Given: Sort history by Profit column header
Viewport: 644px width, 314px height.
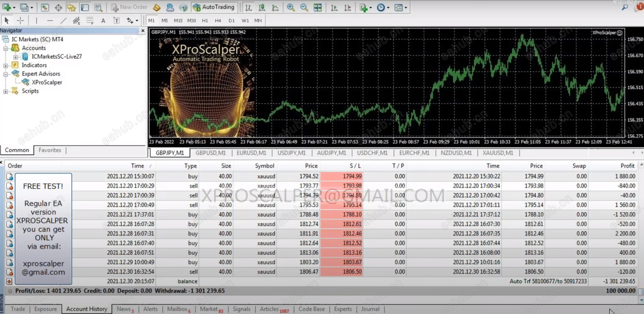Looking at the screenshot, I should point(627,166).
